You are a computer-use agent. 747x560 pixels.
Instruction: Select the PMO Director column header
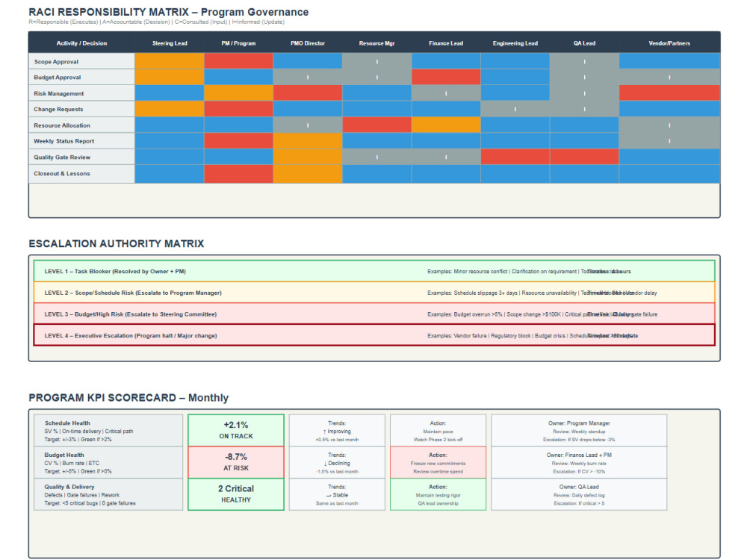pyautogui.click(x=308, y=43)
